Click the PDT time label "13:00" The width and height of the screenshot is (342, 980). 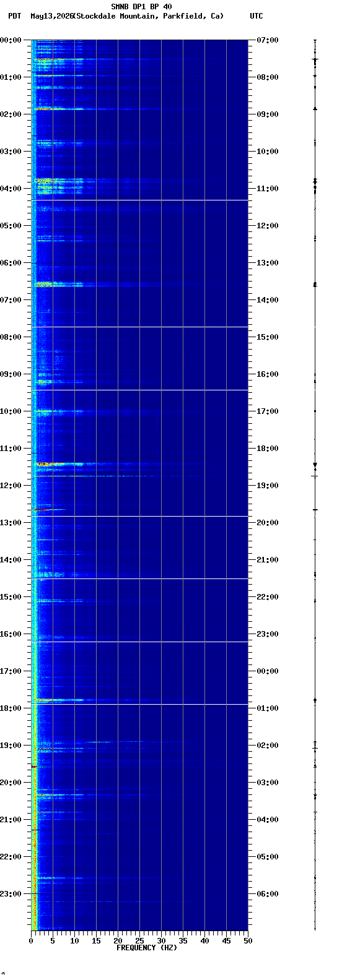(x=11, y=523)
